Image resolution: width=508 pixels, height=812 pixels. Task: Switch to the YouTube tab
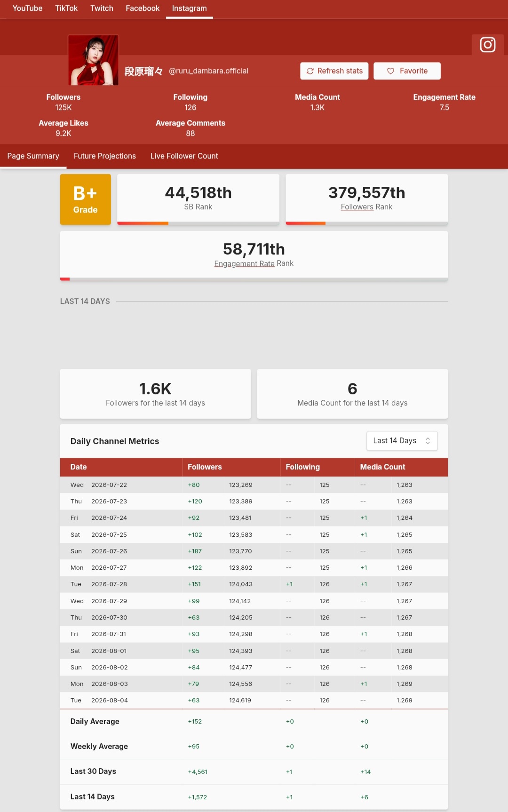tap(27, 8)
